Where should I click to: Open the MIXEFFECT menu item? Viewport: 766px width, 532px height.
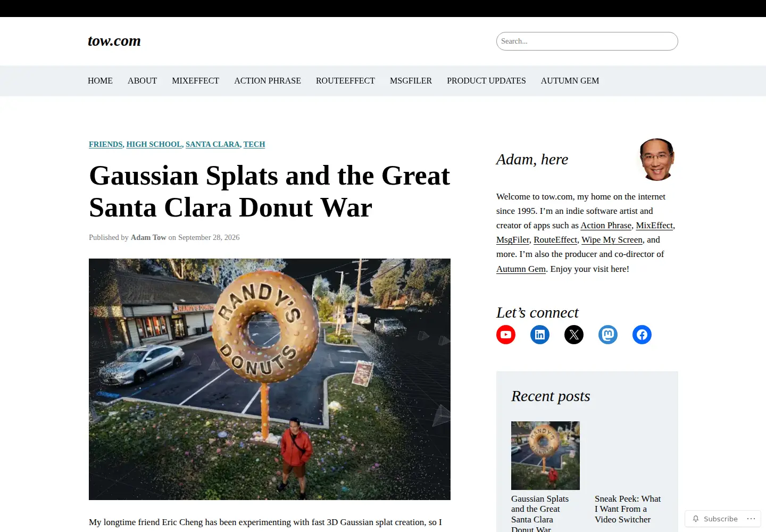pos(195,81)
